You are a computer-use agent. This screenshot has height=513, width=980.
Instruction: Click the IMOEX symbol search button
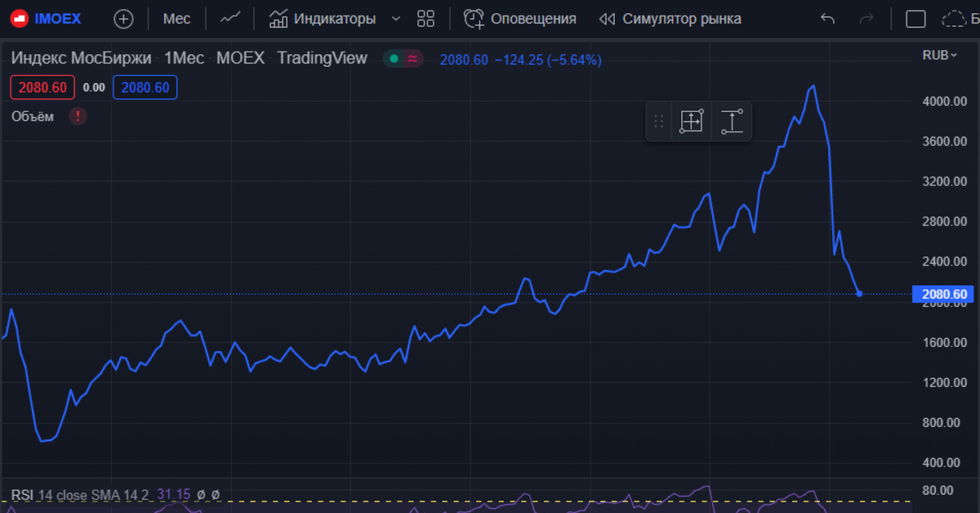[x=50, y=19]
